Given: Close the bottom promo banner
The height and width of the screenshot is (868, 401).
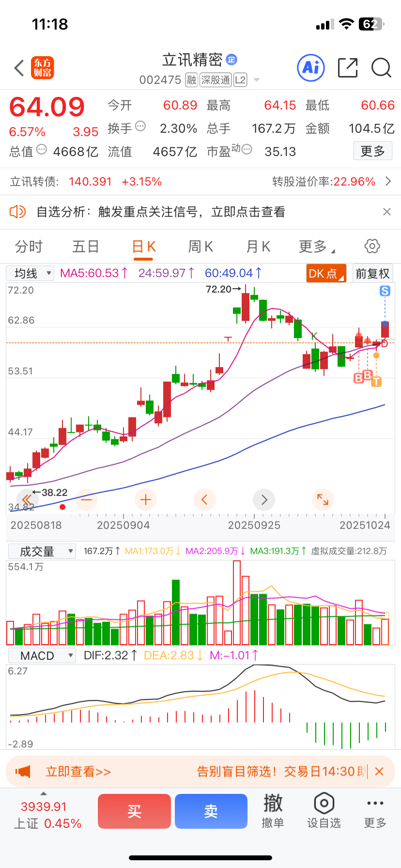Looking at the screenshot, I should [379, 772].
